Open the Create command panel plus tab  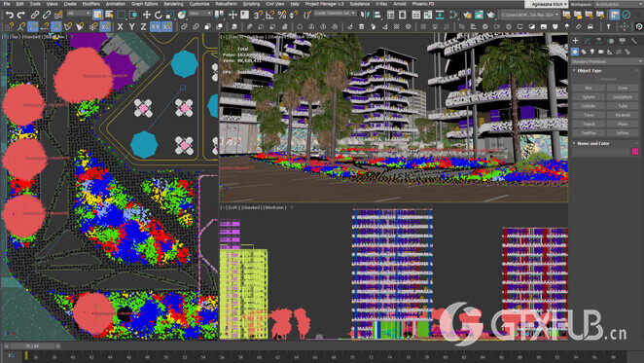[575, 40]
